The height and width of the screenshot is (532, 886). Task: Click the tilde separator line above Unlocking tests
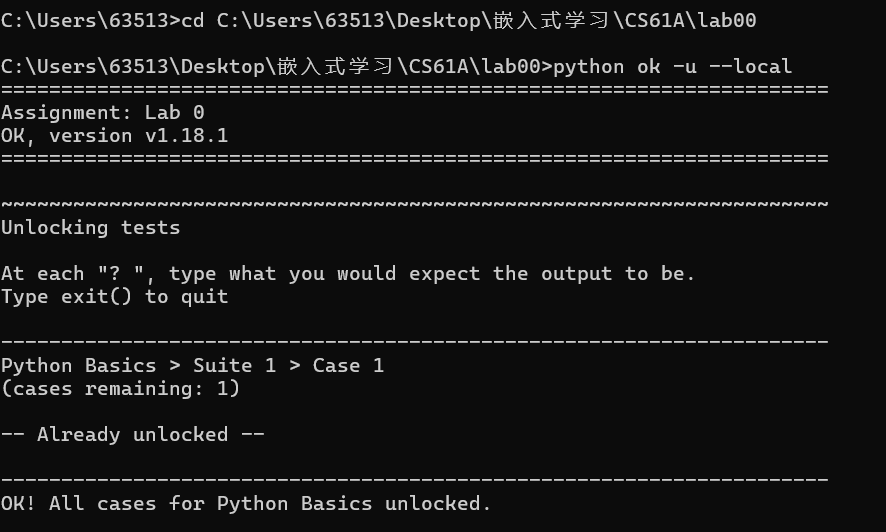[415, 204]
